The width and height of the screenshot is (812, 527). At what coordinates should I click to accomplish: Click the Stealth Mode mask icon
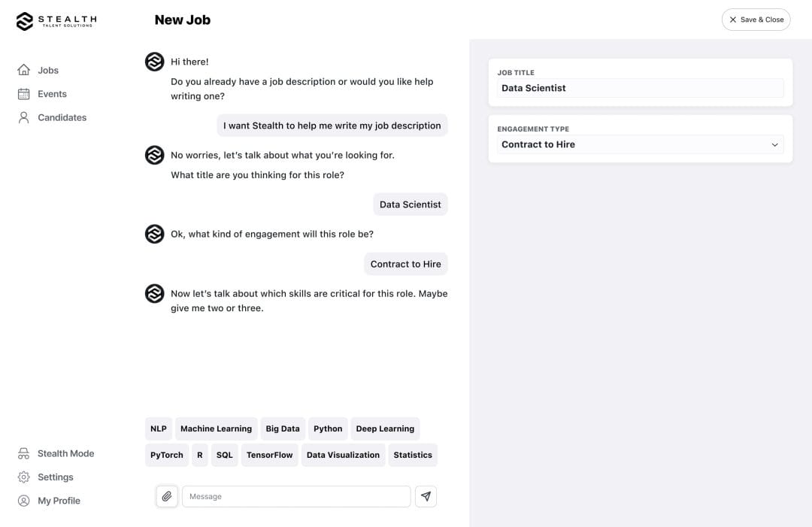(x=23, y=453)
